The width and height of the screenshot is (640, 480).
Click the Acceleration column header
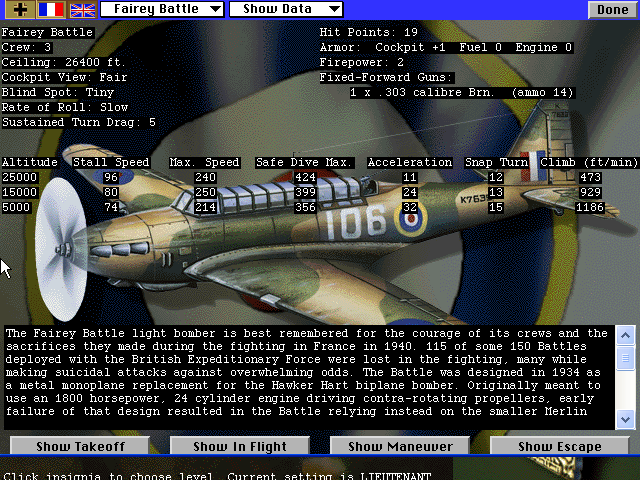410,162
